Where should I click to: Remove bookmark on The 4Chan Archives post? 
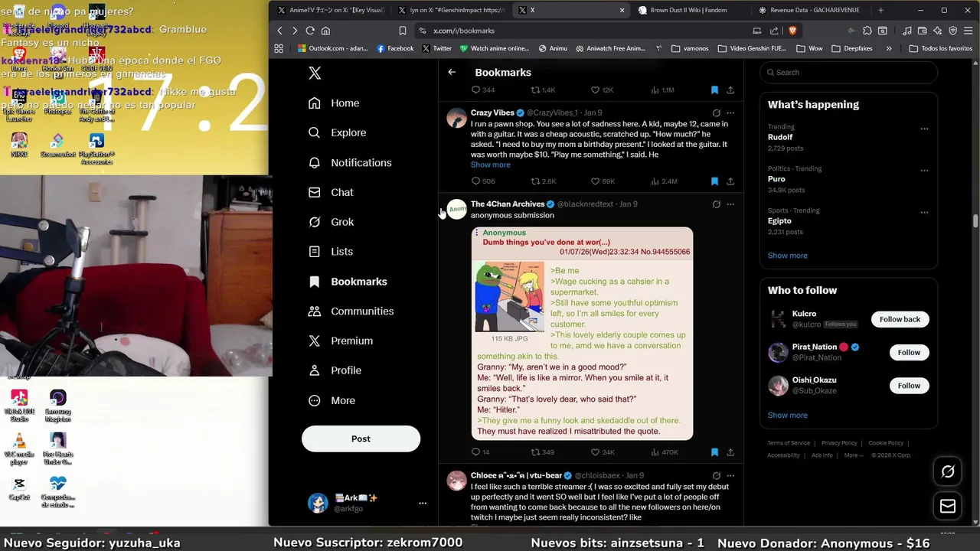pos(714,452)
